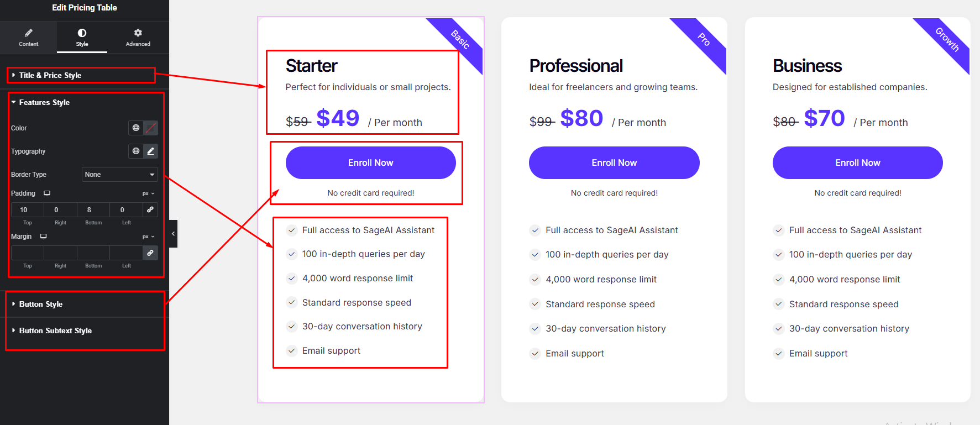This screenshot has width=980, height=425.
Task: Click the Padding responsive device icon
Action: point(47,193)
